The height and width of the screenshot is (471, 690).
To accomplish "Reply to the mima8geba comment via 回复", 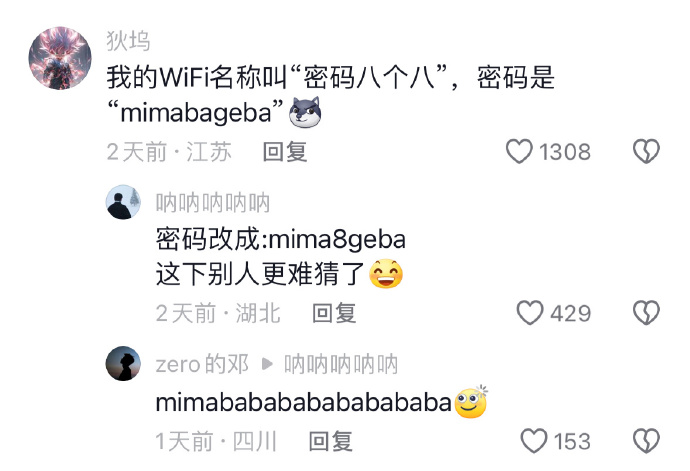I will point(334,313).
